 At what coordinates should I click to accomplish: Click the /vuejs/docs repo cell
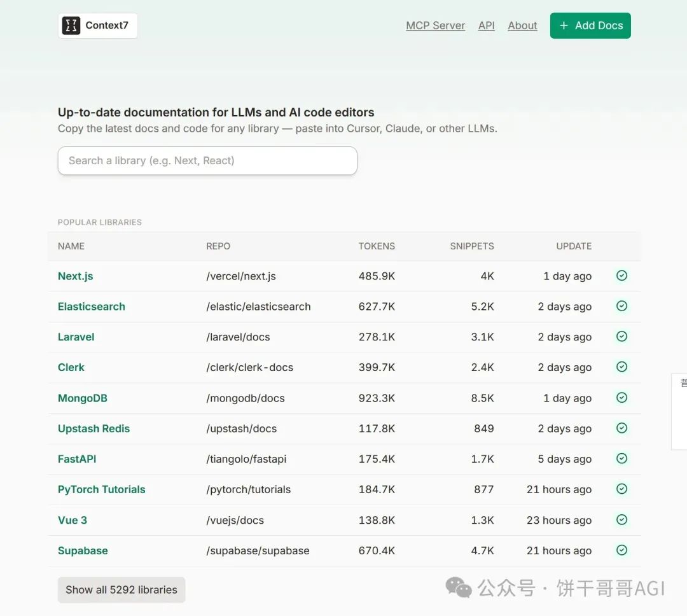[x=235, y=520]
